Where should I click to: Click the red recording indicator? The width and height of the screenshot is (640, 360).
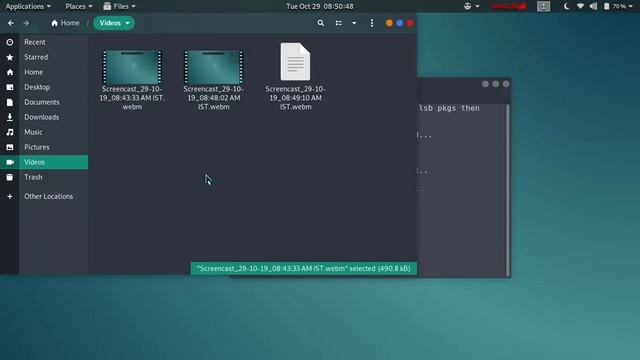pos(509,6)
